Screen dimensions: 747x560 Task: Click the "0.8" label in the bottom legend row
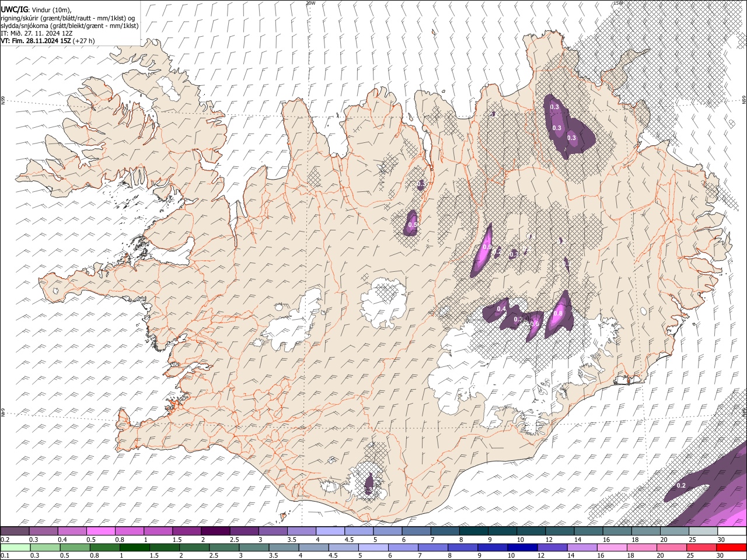pyautogui.click(x=95, y=556)
